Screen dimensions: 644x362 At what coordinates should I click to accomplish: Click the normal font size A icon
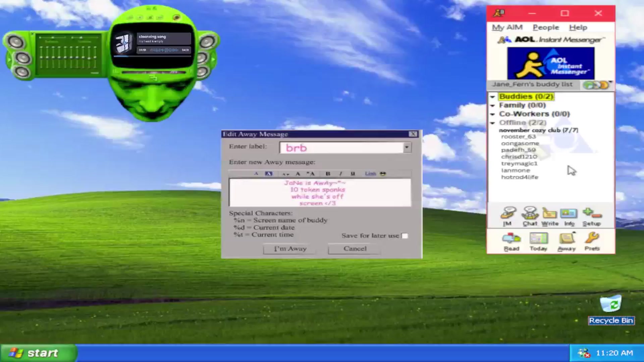[x=298, y=173]
